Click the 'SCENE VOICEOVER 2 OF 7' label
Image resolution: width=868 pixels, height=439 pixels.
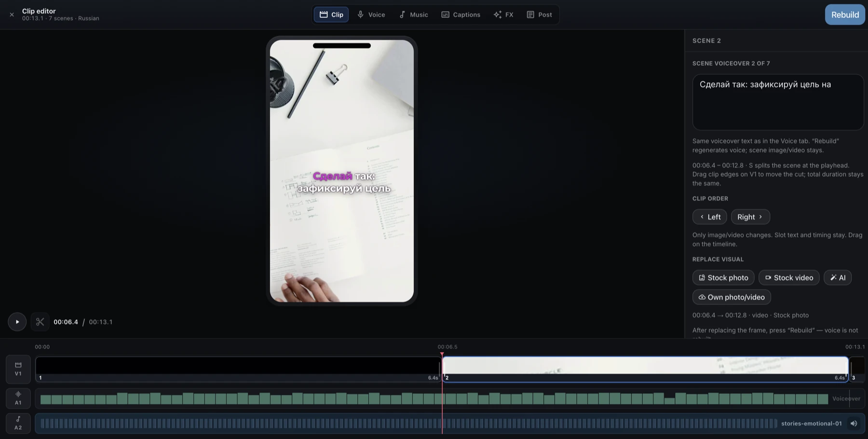coord(731,63)
